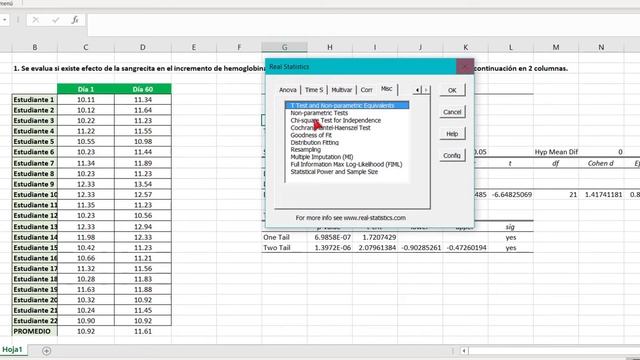Close the Real Statistics dialog

pyautogui.click(x=465, y=67)
